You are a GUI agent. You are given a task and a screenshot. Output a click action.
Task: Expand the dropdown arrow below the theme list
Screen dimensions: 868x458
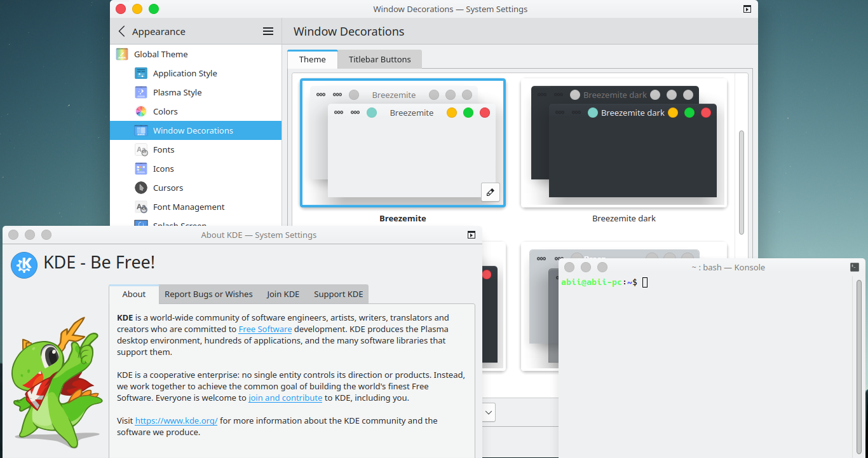click(488, 412)
